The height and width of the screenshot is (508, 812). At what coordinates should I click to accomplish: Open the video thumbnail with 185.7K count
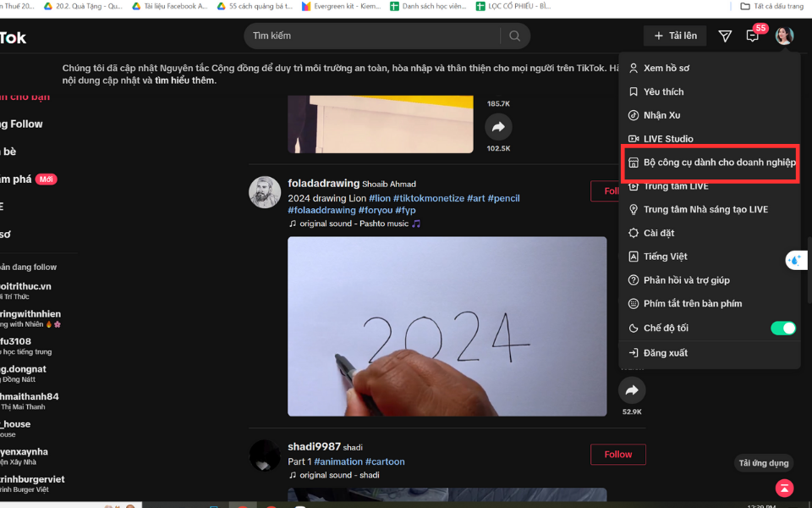380,124
